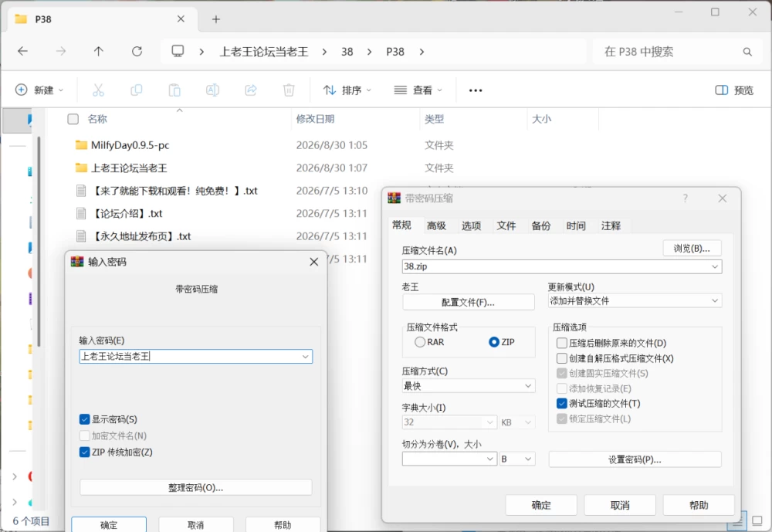Click the search magnifier icon
The image size is (772, 532).
747,52
